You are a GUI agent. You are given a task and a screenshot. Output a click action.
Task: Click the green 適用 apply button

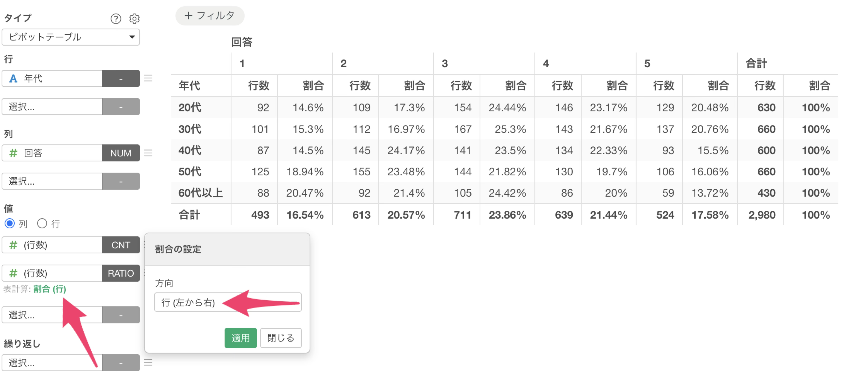(x=241, y=338)
